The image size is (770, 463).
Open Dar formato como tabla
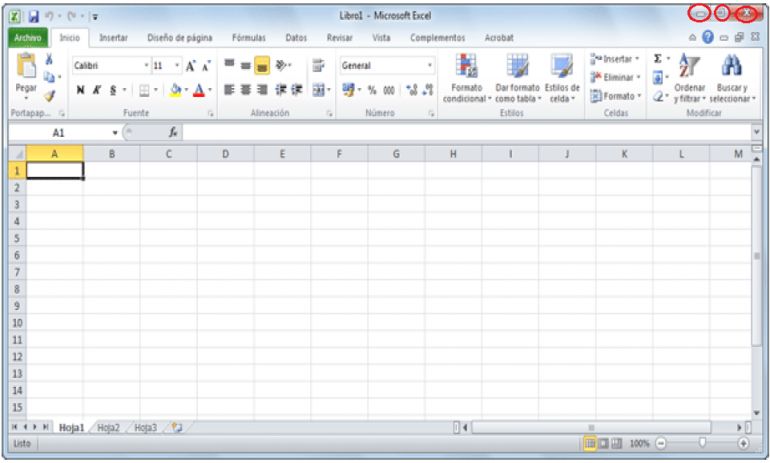[x=517, y=79]
